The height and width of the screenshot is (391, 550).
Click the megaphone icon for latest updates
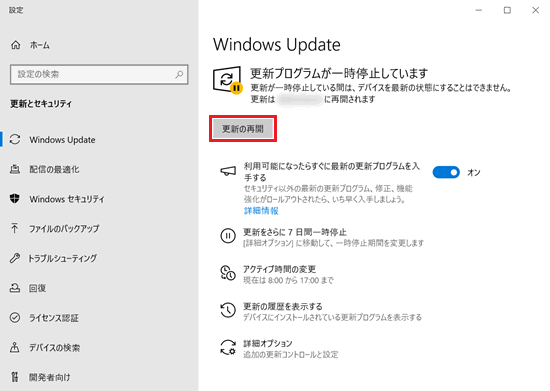pos(228,171)
